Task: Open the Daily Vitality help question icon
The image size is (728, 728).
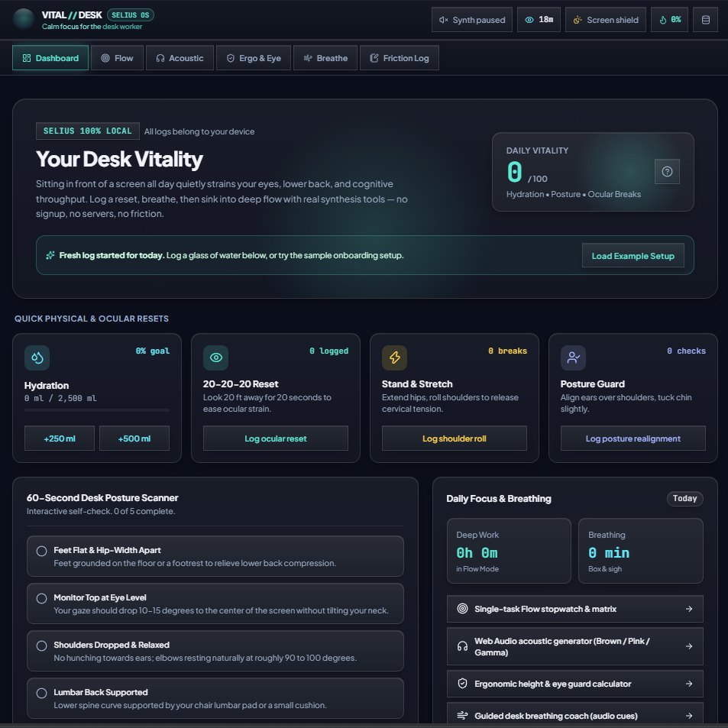Action: pos(667,172)
